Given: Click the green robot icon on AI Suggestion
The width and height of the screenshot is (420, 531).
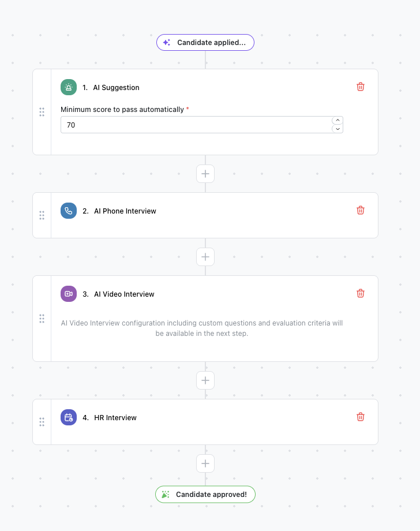Looking at the screenshot, I should point(69,87).
